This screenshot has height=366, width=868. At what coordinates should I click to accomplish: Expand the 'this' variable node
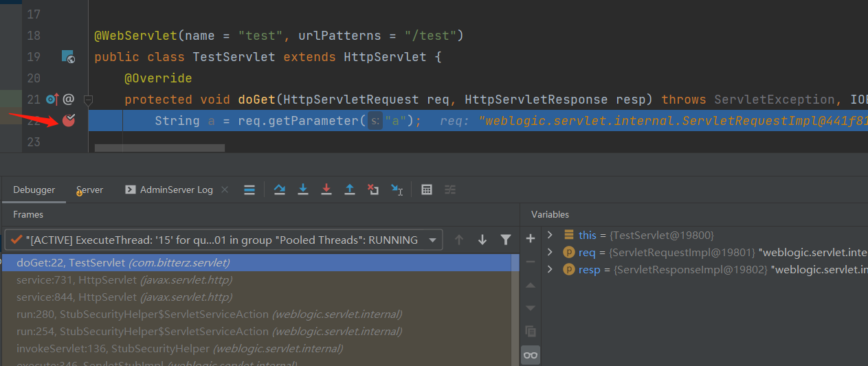click(549, 235)
